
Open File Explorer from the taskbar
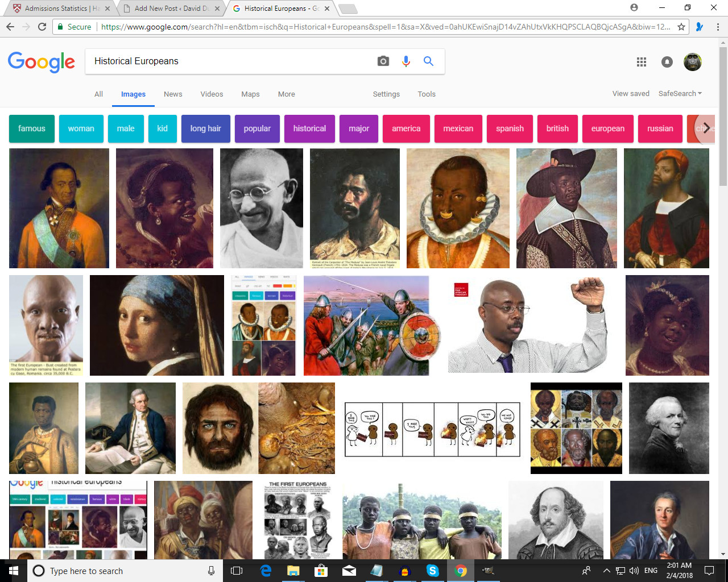[x=293, y=571]
